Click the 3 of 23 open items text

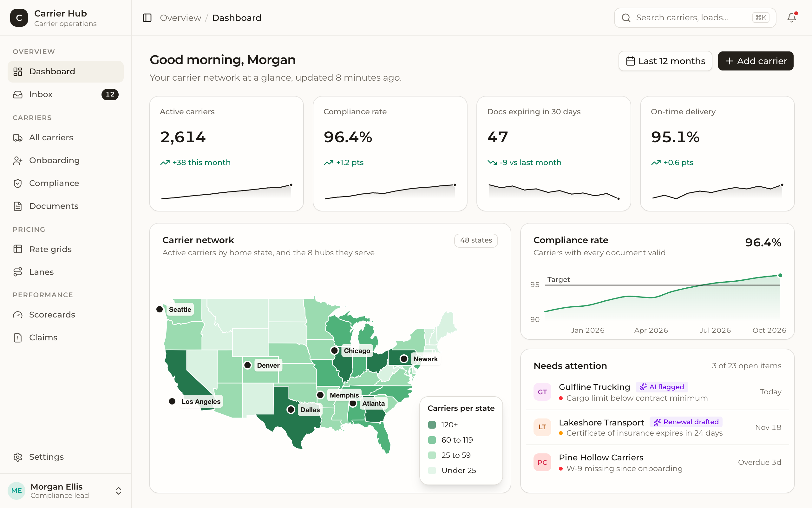pos(747,365)
